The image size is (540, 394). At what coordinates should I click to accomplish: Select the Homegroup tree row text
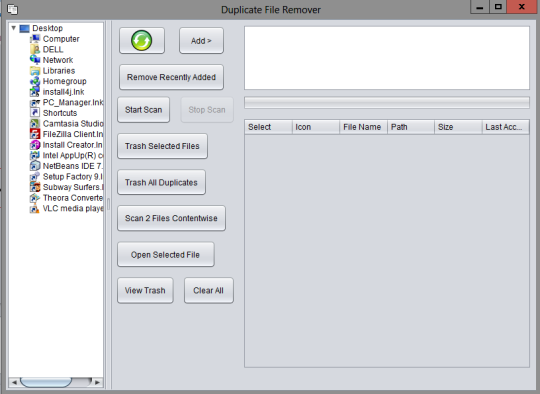point(64,81)
